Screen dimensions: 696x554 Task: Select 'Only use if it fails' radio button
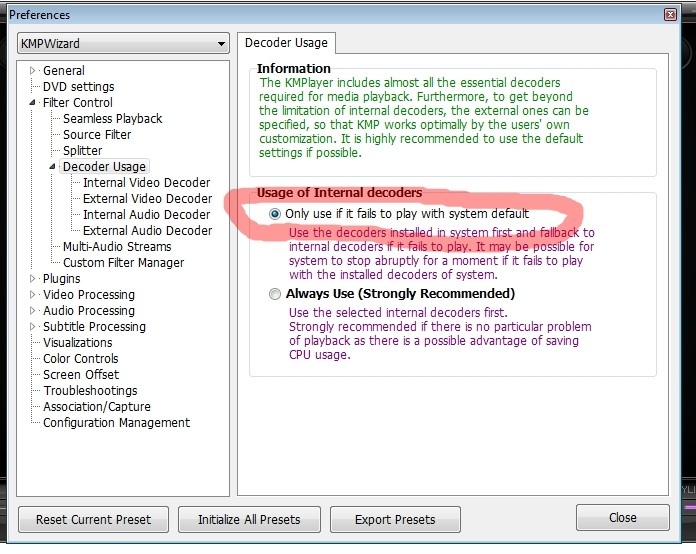tap(275, 214)
